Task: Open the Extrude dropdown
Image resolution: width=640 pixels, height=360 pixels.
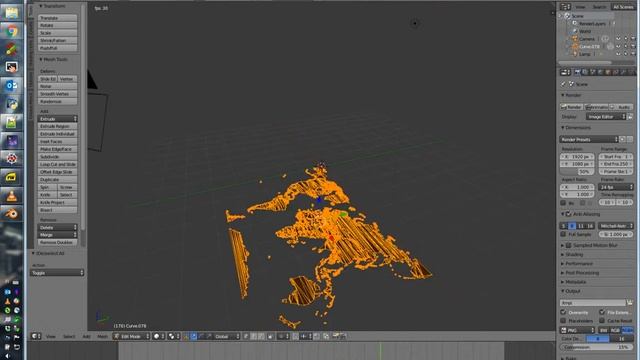Action: tap(58, 119)
